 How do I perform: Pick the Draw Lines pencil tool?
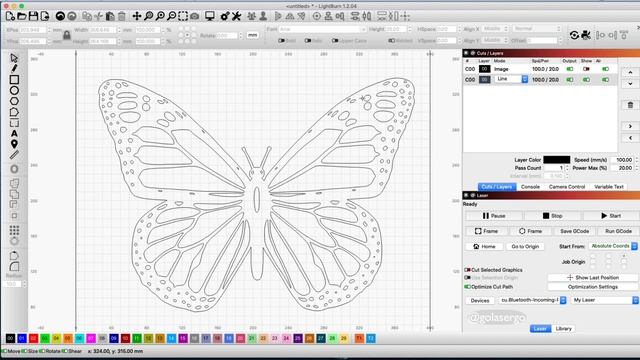coord(14,68)
